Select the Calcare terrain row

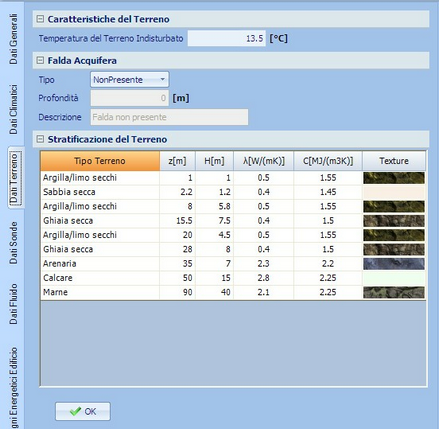tap(233, 278)
